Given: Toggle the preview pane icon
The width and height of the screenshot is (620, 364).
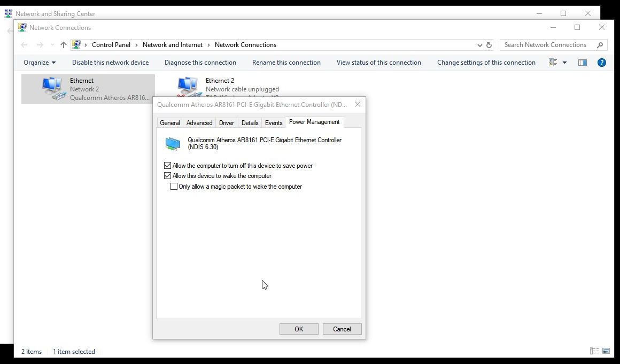Looking at the screenshot, I should 583,63.
